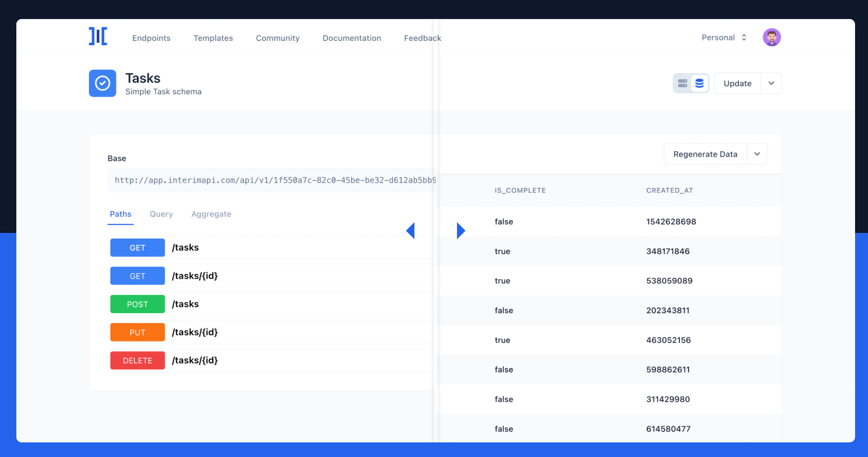Expand the Update button dropdown chevron
Viewport: 868px width, 457px height.
pyautogui.click(x=771, y=83)
